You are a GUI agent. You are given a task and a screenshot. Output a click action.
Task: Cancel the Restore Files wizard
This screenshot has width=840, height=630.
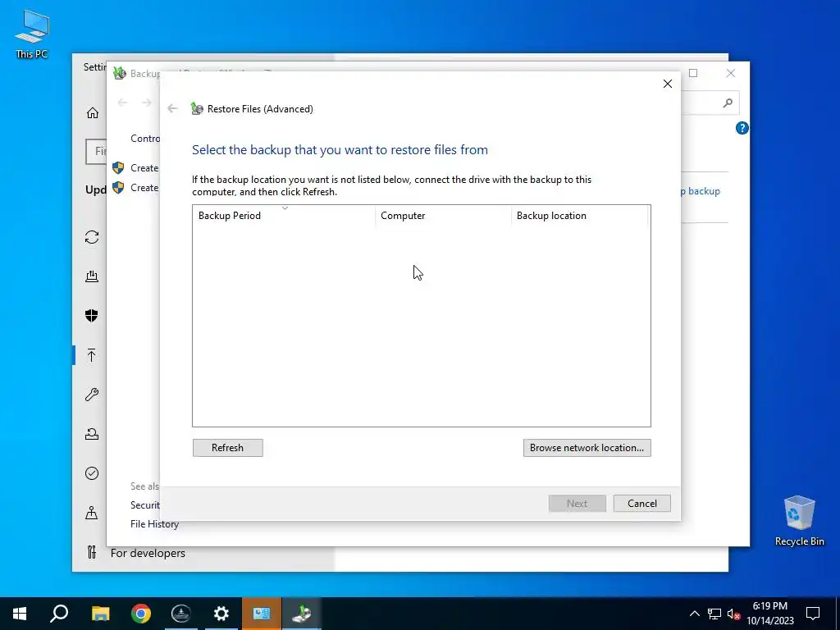pyautogui.click(x=641, y=504)
